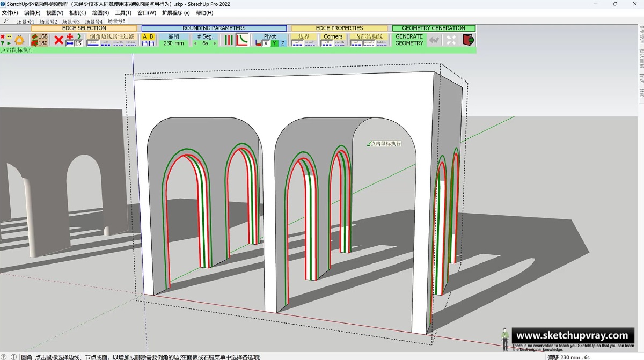Click the yellow dashes icon at far left

pos(9,36)
